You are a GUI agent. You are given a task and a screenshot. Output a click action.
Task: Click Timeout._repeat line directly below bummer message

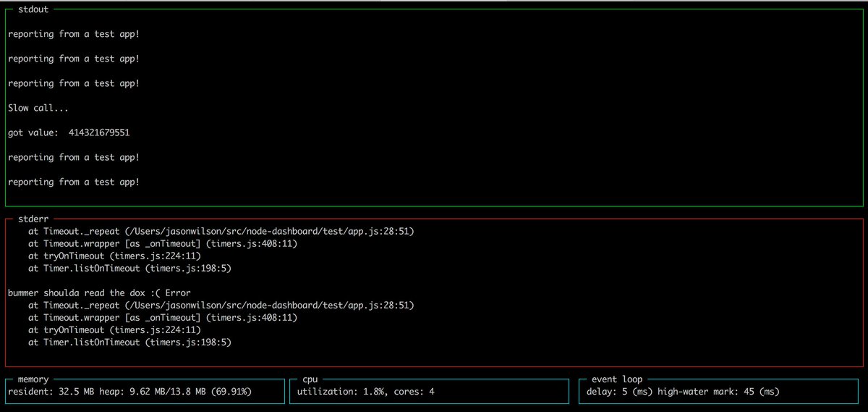pos(221,305)
